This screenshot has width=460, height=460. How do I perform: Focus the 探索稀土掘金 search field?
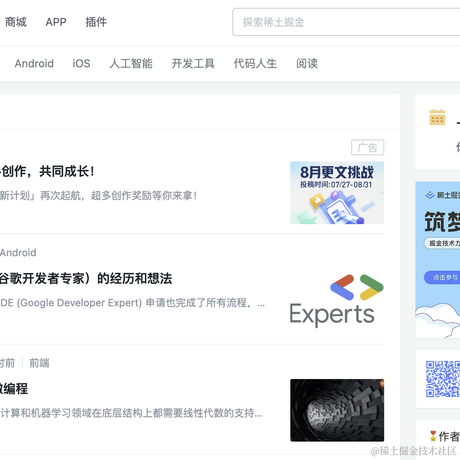click(346, 22)
